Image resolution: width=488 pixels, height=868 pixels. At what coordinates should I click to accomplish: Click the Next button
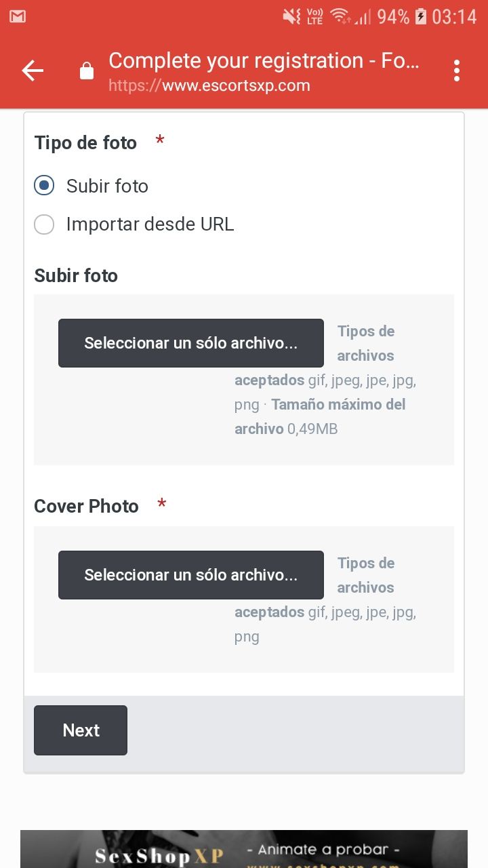[81, 730]
